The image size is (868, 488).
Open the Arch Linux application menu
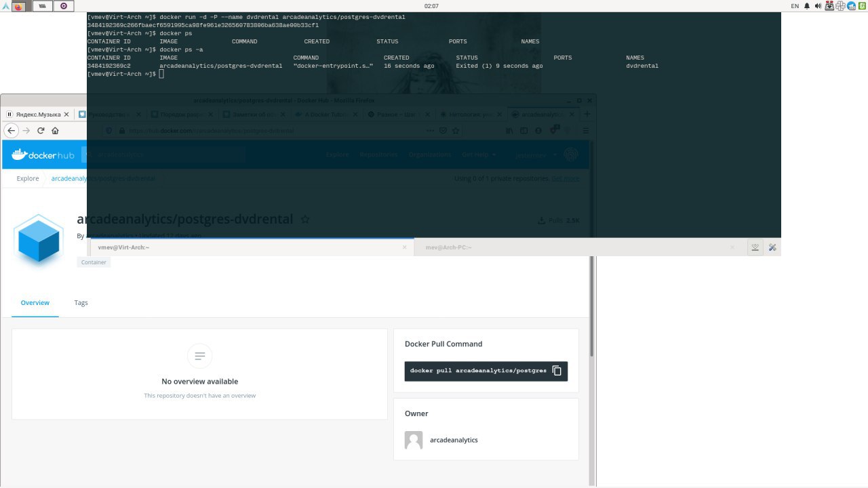5,5
